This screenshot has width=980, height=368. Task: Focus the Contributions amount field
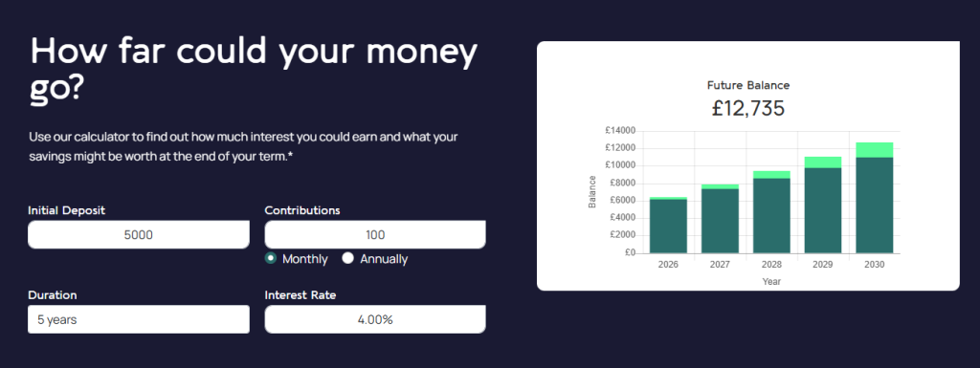point(375,234)
